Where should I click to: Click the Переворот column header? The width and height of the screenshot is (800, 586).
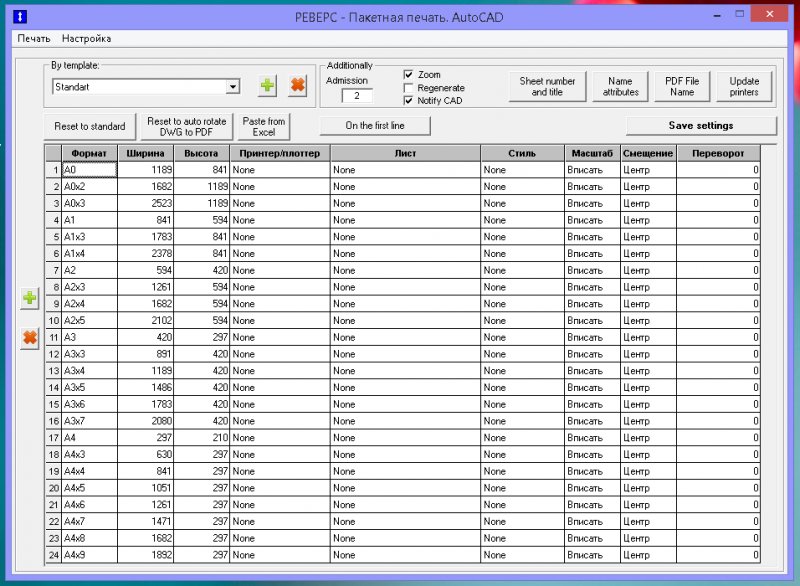[718, 154]
